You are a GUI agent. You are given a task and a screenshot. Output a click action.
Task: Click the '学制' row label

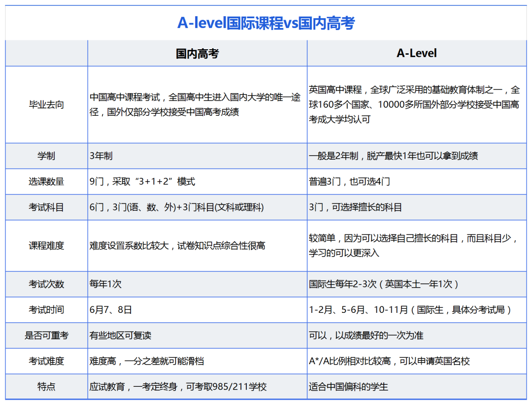pos(46,156)
